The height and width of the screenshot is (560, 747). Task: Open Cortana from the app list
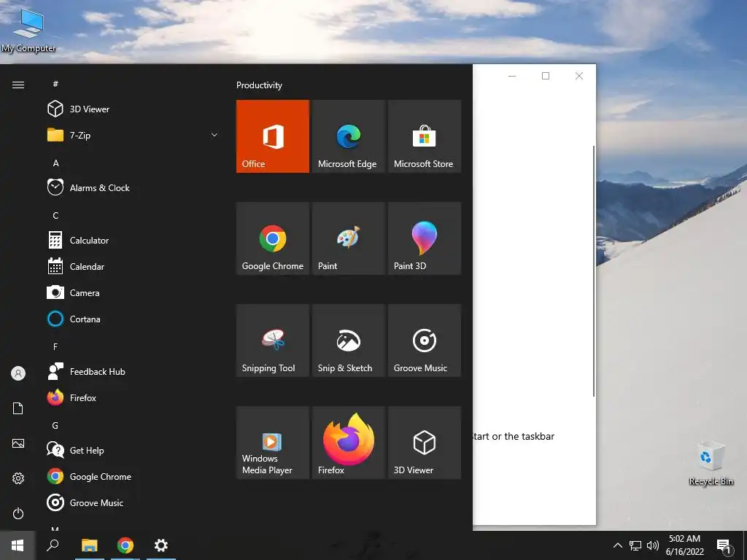click(x=133, y=319)
